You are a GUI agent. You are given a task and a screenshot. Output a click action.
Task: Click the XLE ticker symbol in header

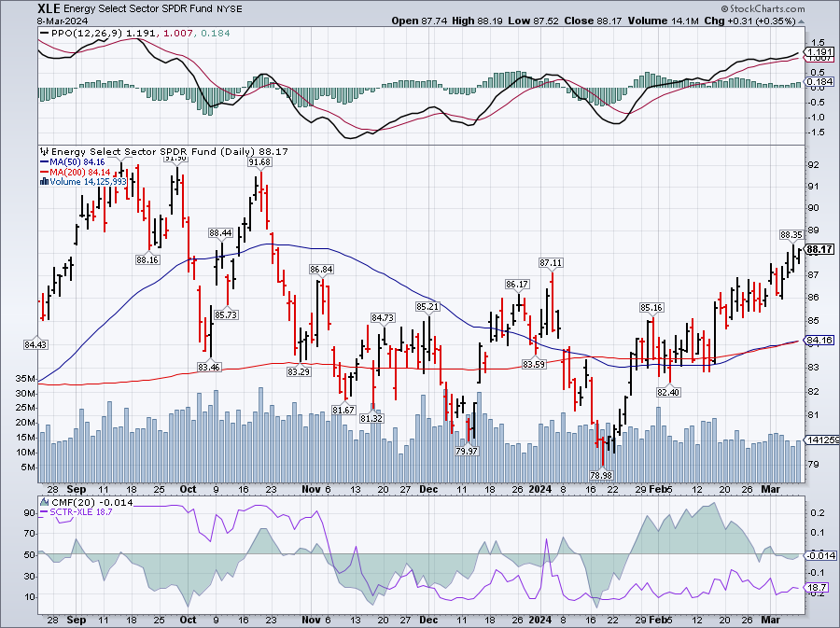[x=21, y=7]
